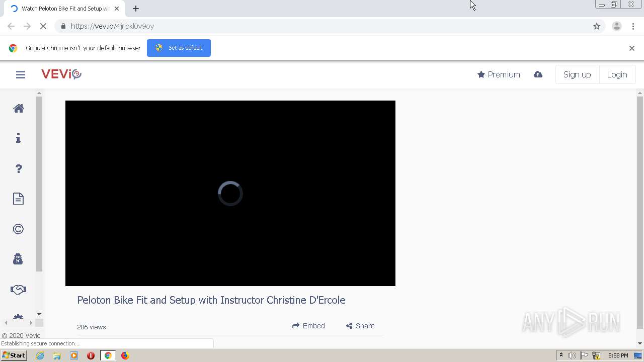Open the Home icon in the sidebar
The image size is (644, 362).
(19, 109)
